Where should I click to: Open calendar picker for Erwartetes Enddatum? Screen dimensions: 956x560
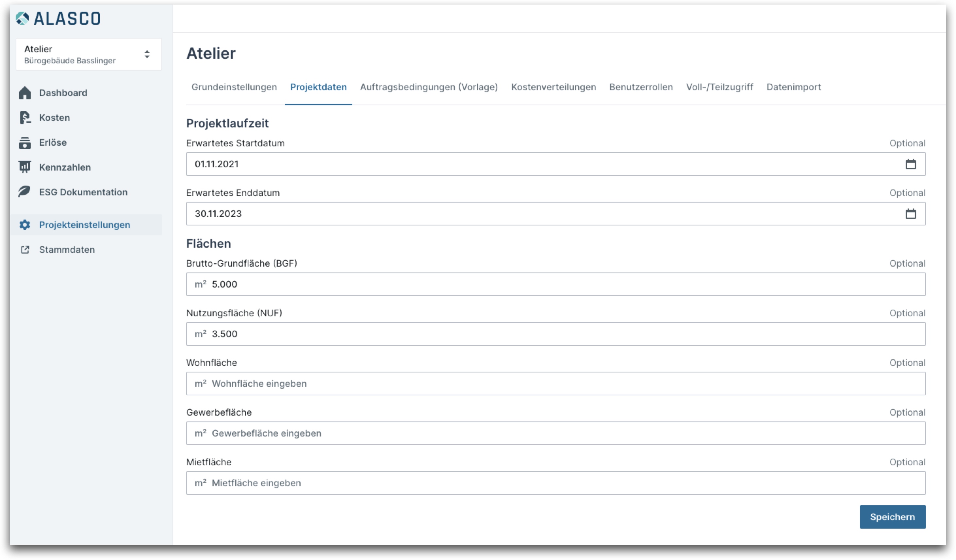tap(911, 214)
